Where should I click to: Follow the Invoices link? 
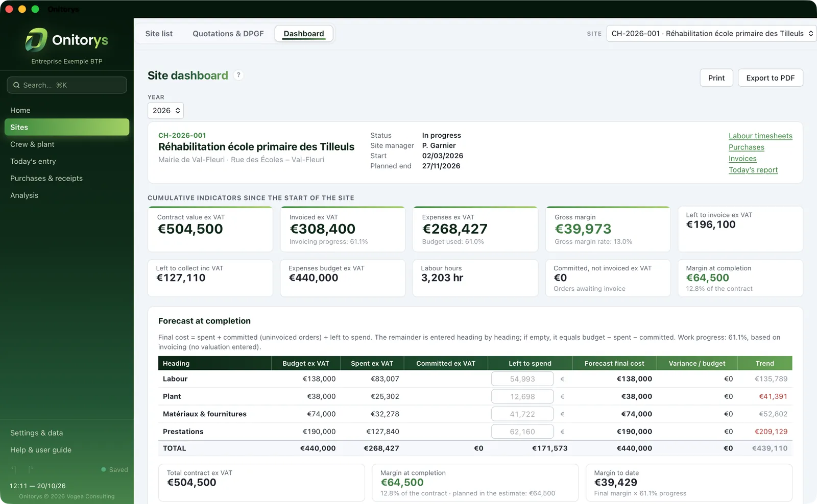[742, 159]
